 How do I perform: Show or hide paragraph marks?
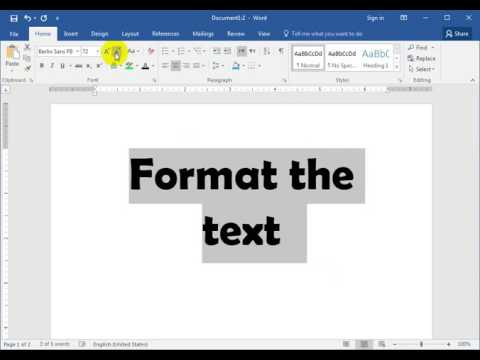point(281,51)
